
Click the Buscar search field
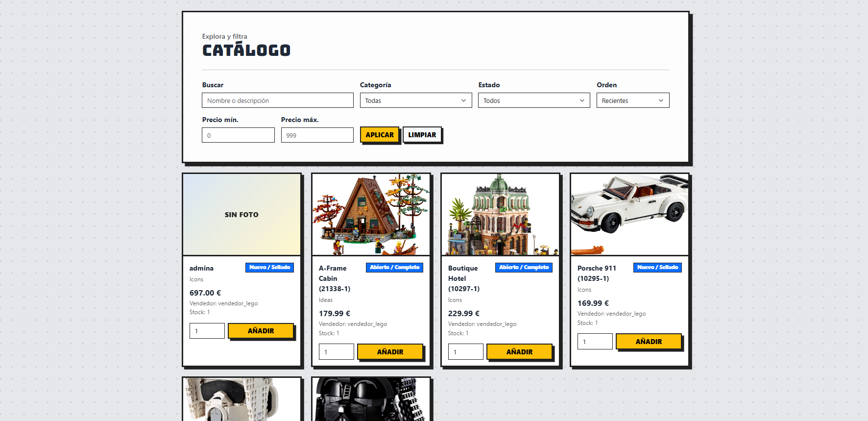click(278, 100)
